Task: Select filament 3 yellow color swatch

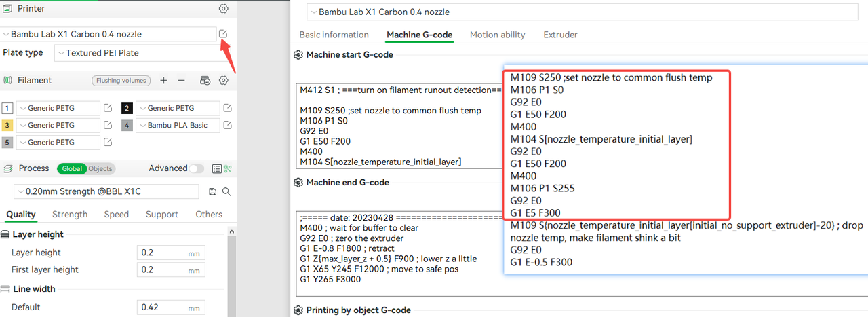Action: pyautogui.click(x=7, y=125)
